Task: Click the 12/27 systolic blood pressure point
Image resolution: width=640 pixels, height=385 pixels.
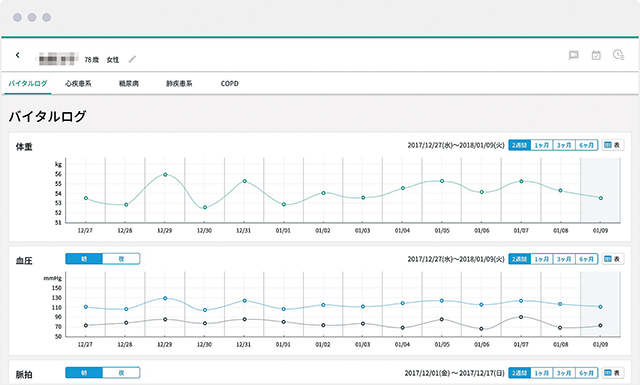Action: click(86, 307)
